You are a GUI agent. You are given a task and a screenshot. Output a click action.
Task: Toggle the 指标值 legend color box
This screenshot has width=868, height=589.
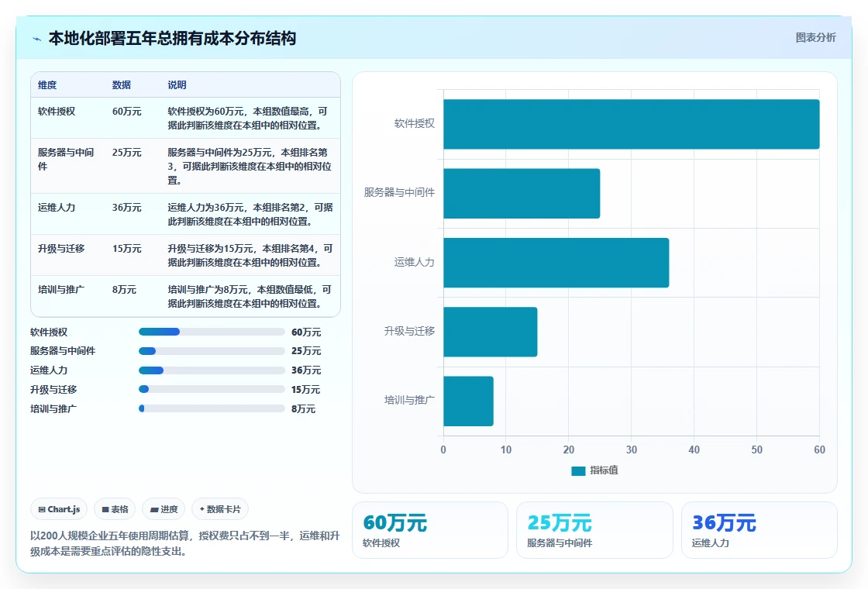click(x=578, y=470)
